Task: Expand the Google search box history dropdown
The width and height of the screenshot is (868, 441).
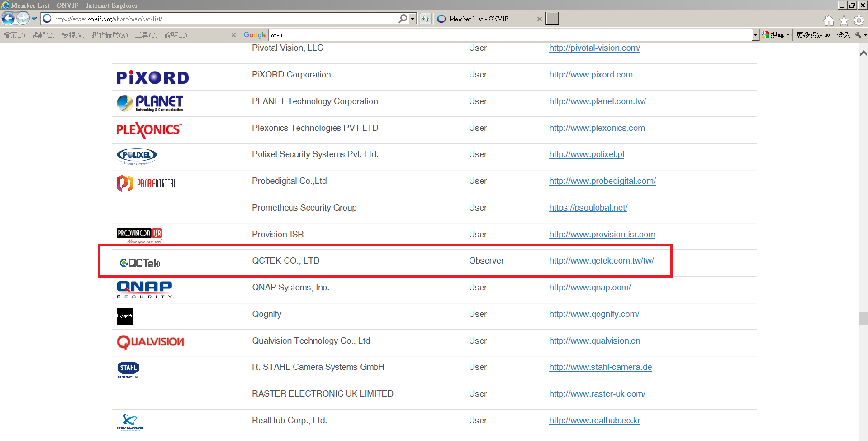Action: pyautogui.click(x=755, y=35)
